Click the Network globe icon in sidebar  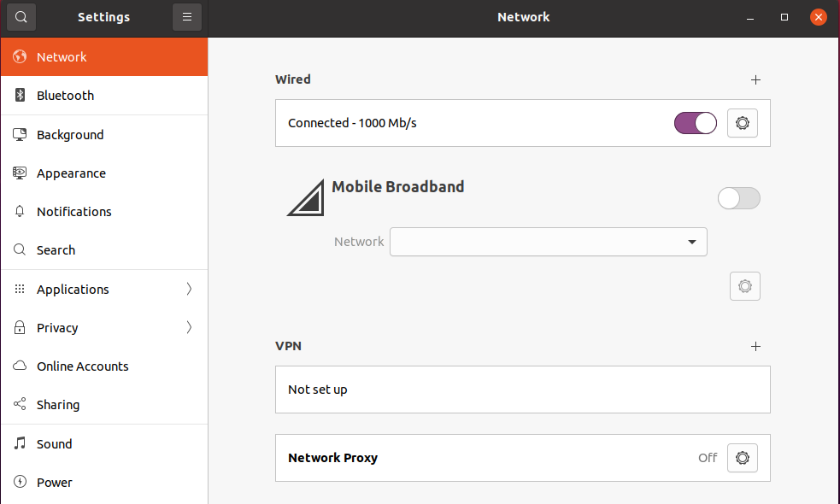[20, 56]
